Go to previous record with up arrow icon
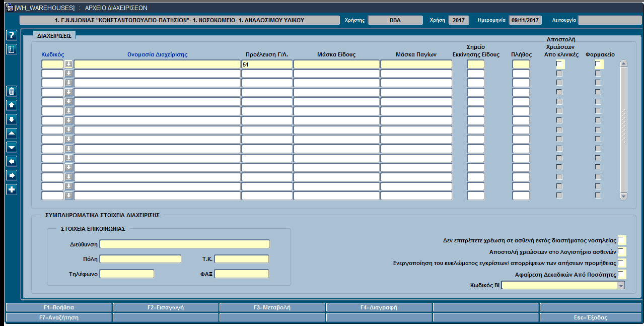 tap(12, 105)
